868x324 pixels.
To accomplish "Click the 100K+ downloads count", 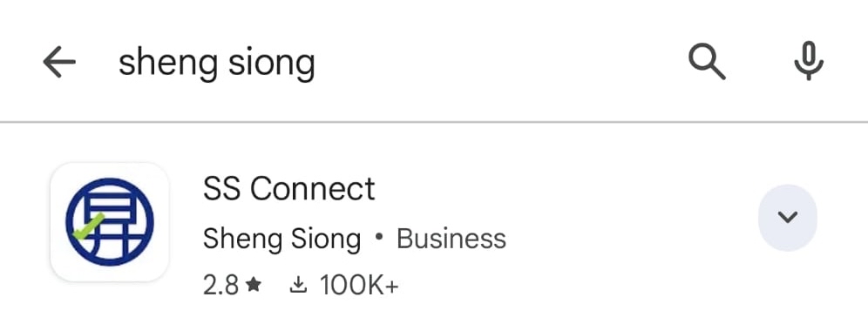I will pos(359,286).
